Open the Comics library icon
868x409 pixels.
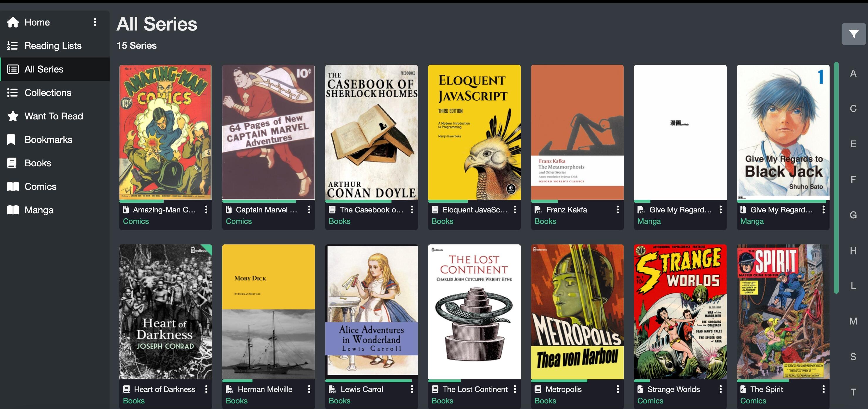13,187
